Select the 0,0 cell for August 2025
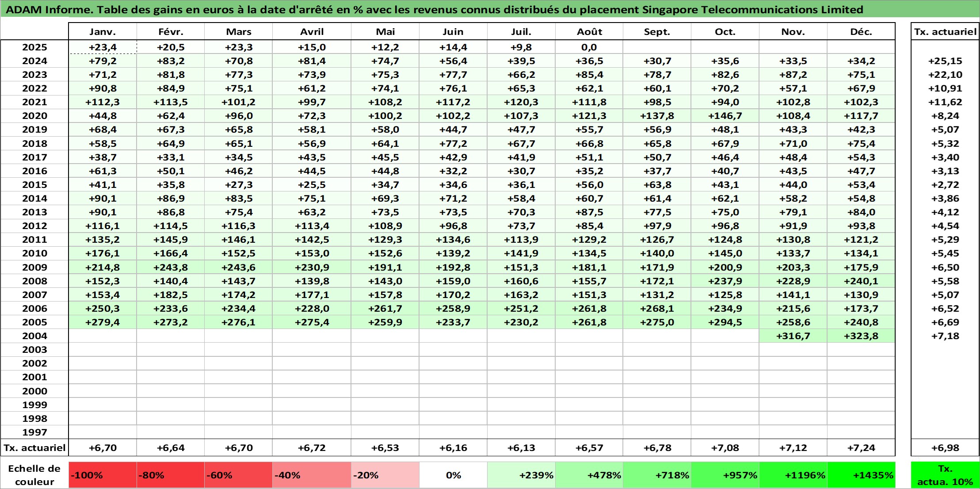The image size is (980, 489). pyautogui.click(x=589, y=47)
